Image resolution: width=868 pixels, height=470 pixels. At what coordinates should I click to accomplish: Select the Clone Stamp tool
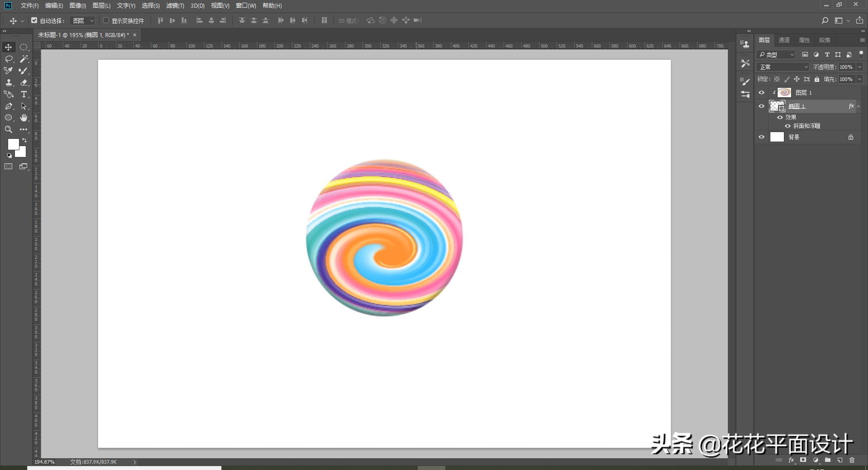[9, 83]
